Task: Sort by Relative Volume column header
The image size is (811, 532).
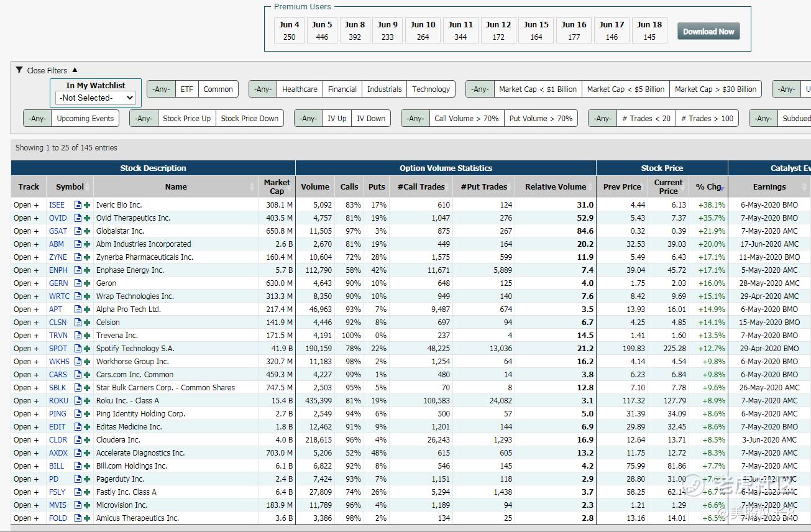Action: click(x=556, y=186)
